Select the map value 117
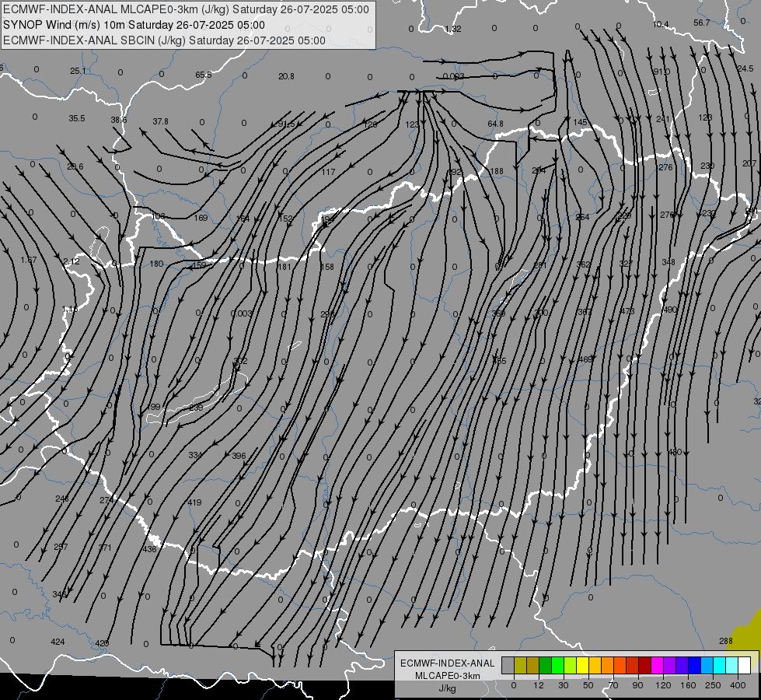761x700 pixels. point(328,172)
